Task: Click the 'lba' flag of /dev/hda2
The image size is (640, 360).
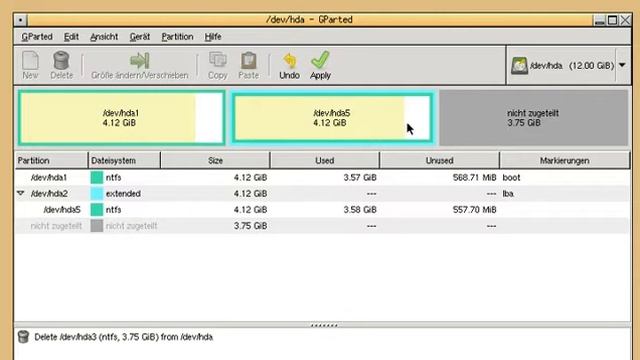Action: point(508,193)
